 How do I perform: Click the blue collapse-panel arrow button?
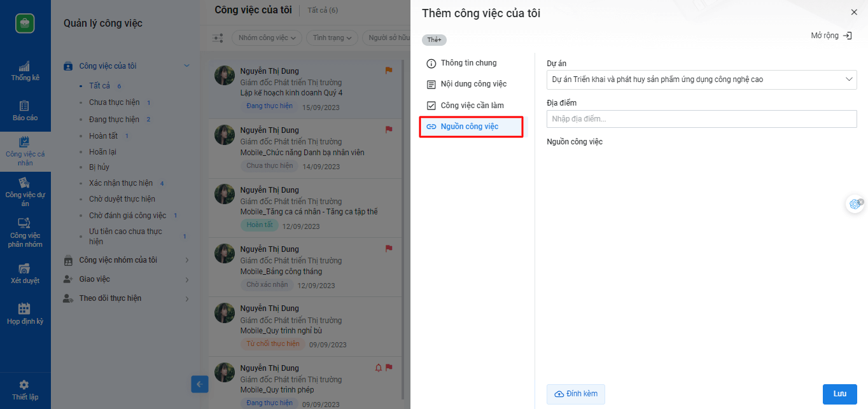point(200,384)
